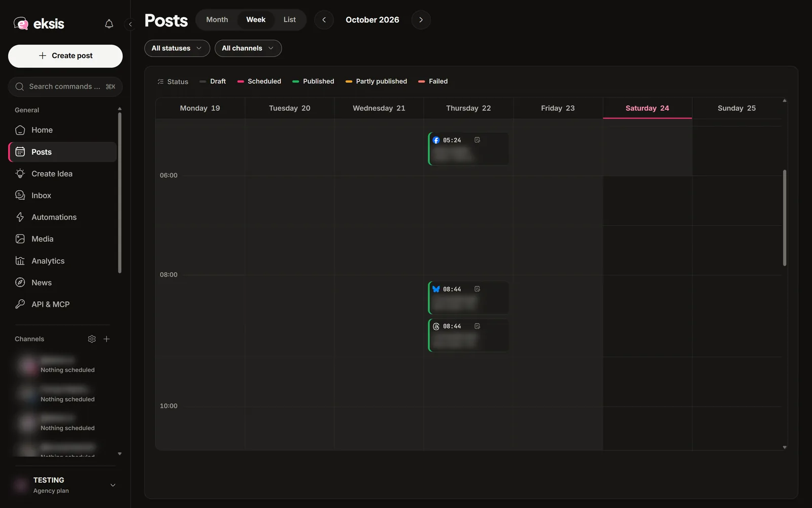Open the 08:44 Bluesky post
The image size is (812, 508).
tap(468, 298)
